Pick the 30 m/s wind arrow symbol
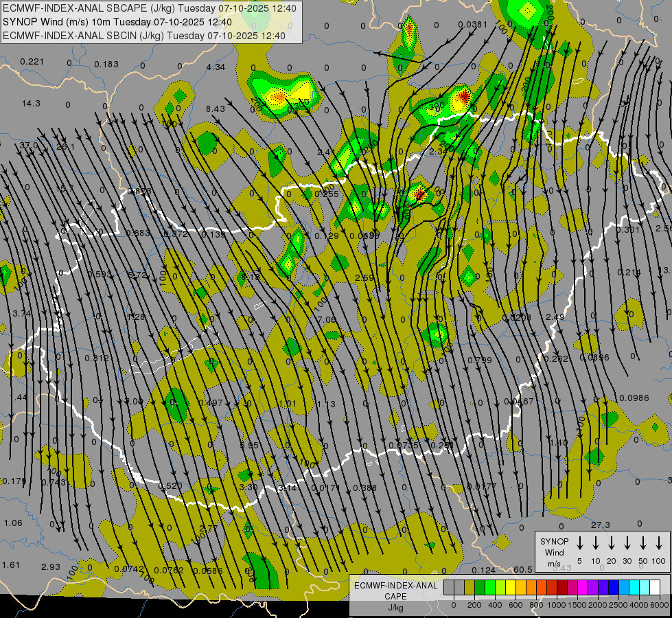672x618 pixels. point(627,543)
